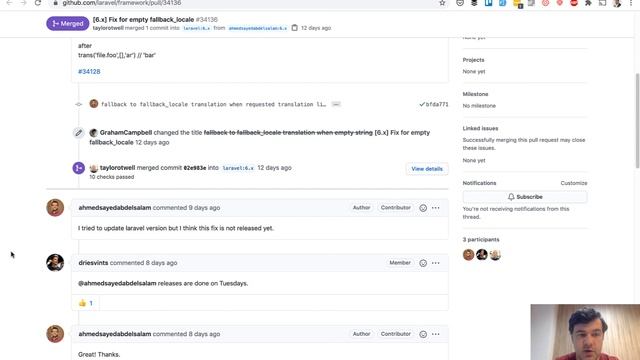
Task: Open GrahamCampbell's profile link
Action: click(x=126, y=133)
